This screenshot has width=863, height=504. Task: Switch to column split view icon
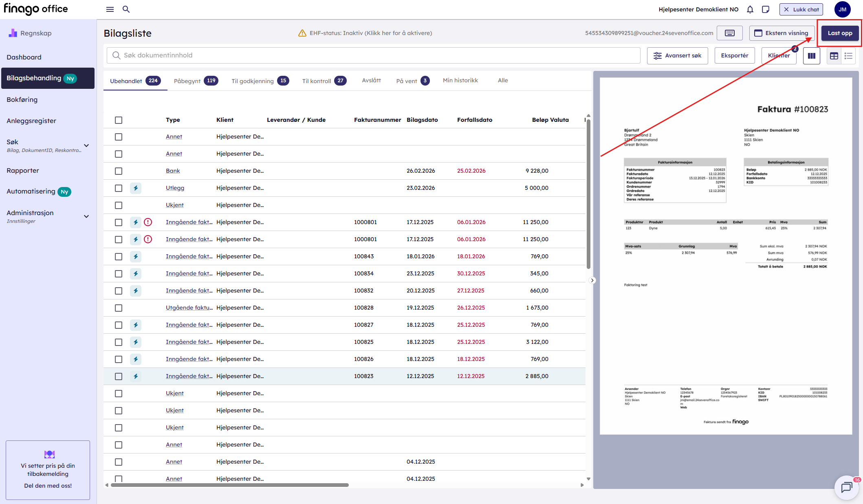tap(811, 56)
